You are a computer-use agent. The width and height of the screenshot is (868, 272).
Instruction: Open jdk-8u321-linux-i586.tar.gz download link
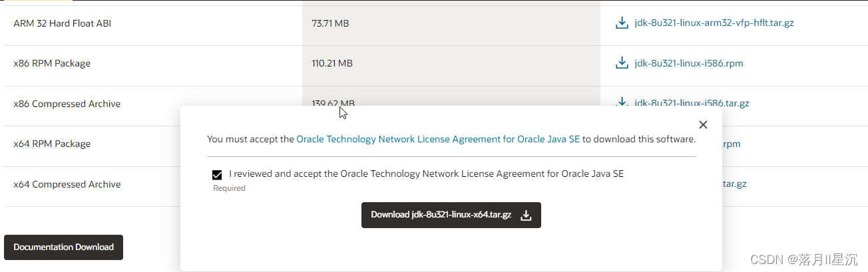pos(692,103)
